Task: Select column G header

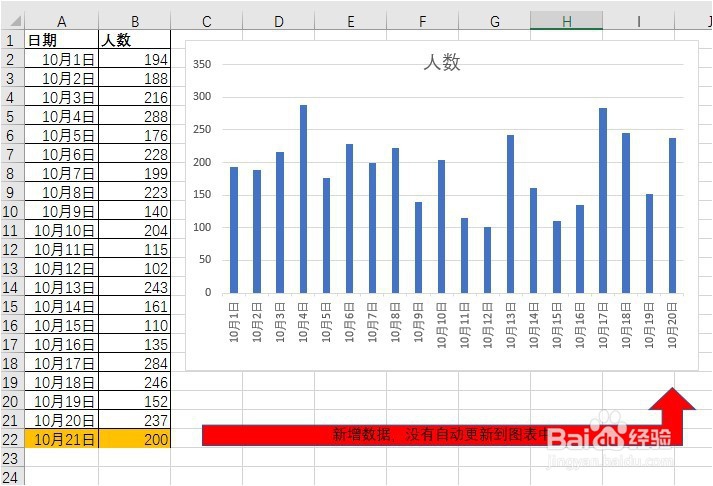Action: click(495, 21)
